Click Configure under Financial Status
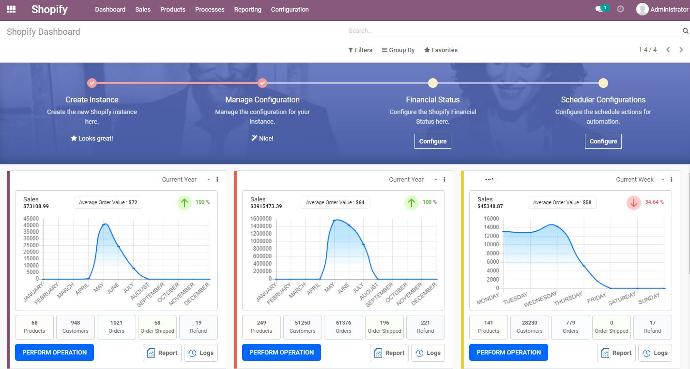Image resolution: width=690 pixels, height=369 pixels. tap(433, 141)
